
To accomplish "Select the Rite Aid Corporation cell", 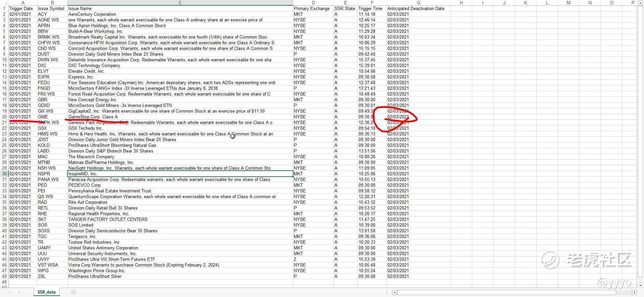I will point(180,202).
